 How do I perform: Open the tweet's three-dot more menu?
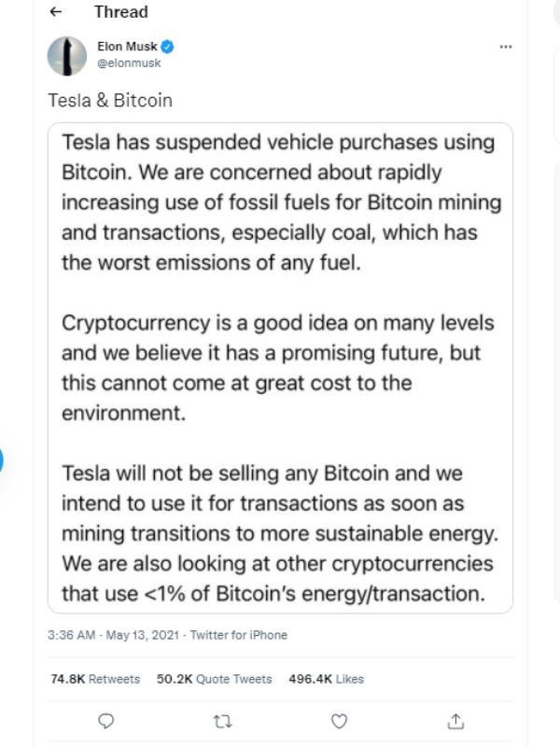[x=506, y=47]
